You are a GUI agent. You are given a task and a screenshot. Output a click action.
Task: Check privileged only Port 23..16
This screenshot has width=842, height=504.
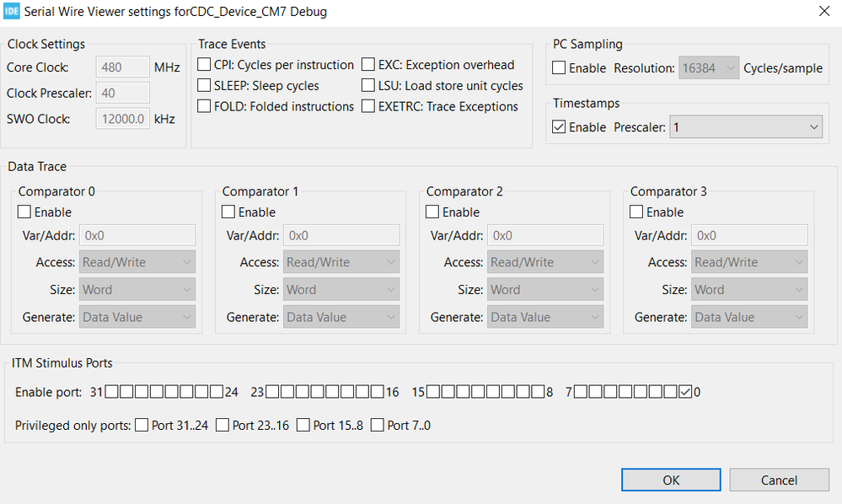pyautogui.click(x=223, y=425)
